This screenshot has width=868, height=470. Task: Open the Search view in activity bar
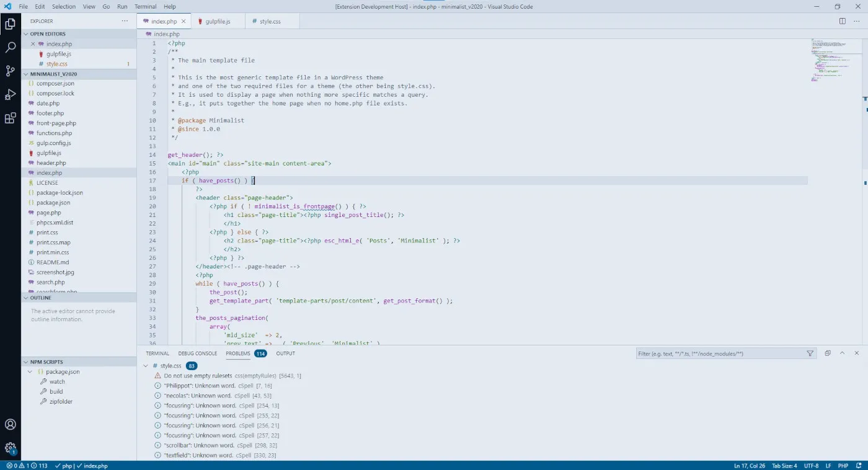[11, 48]
